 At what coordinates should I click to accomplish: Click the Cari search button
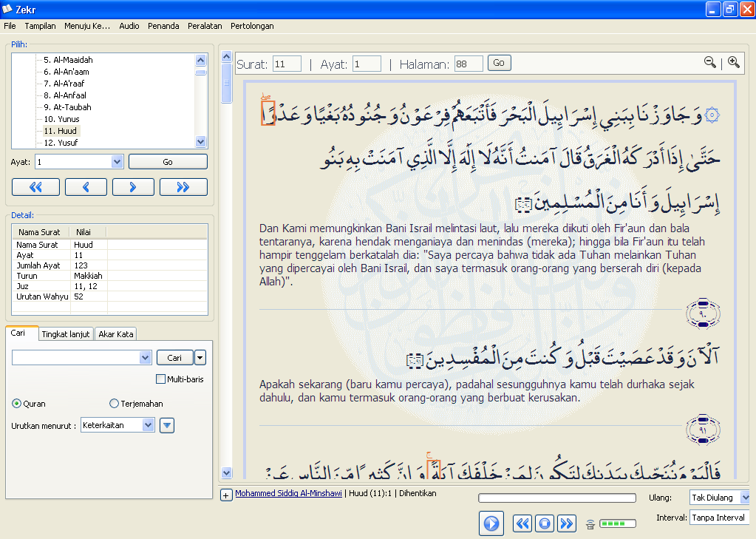click(x=174, y=358)
